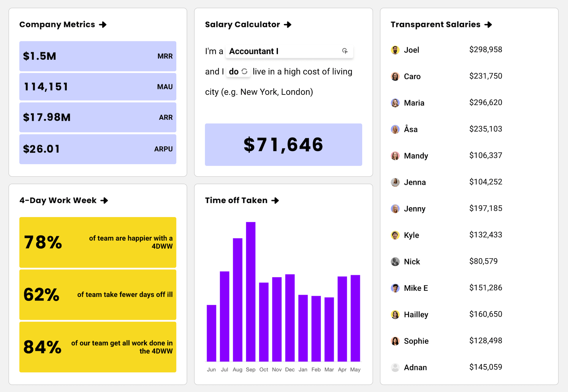Click Nick's grayscale avatar
This screenshot has height=392, width=568.
coord(395,261)
